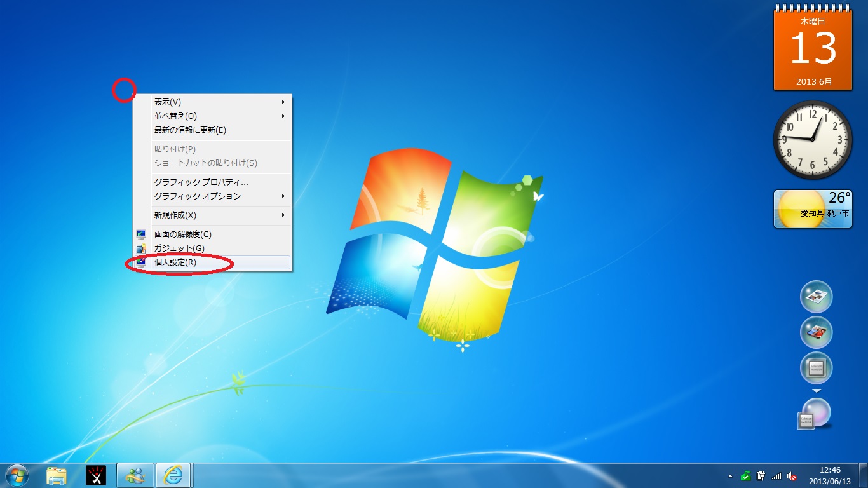Click the 愛知県 瀬戸市 location text
The height and width of the screenshot is (488, 868).
click(x=824, y=213)
